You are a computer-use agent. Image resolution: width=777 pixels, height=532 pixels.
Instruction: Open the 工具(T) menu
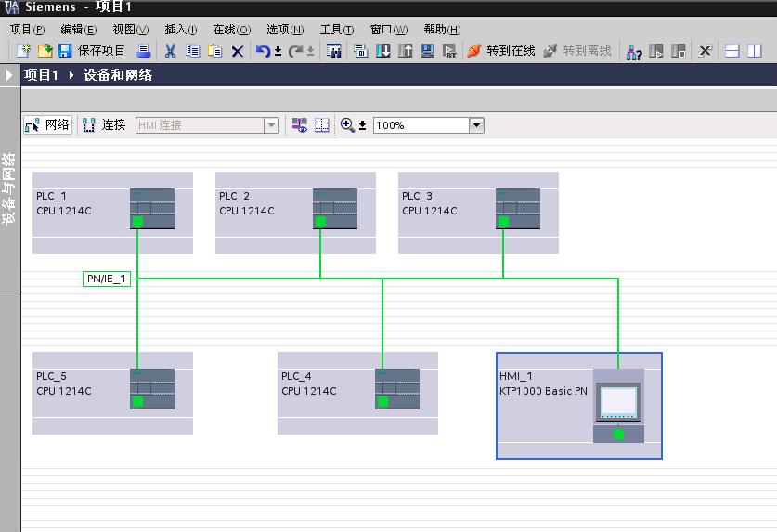(x=337, y=30)
